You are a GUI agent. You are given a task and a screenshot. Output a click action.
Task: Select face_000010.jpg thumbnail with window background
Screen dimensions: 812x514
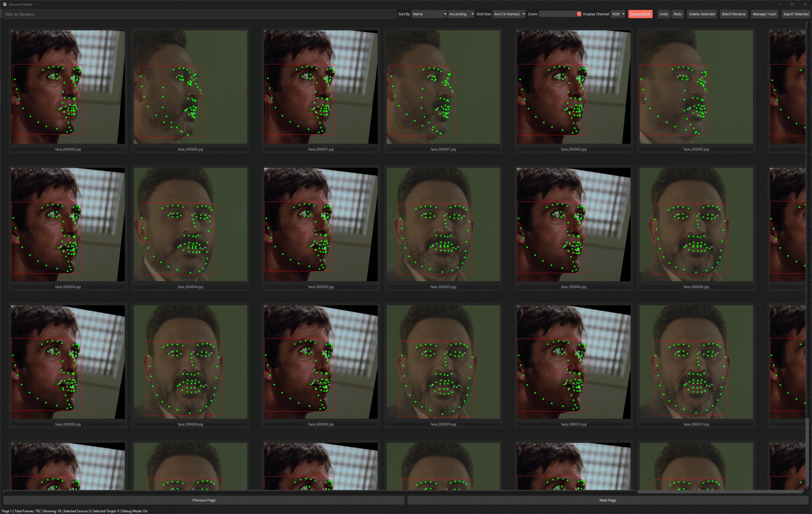[573, 362]
